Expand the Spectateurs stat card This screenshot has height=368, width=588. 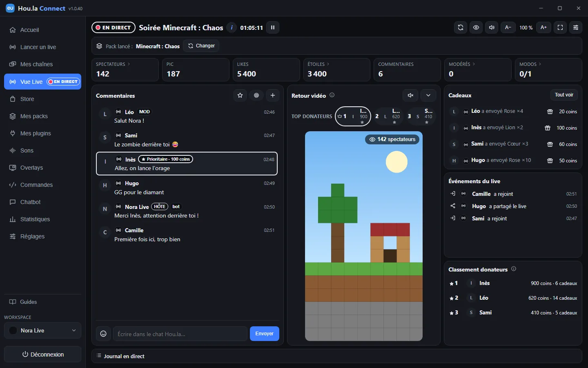pyautogui.click(x=125, y=70)
